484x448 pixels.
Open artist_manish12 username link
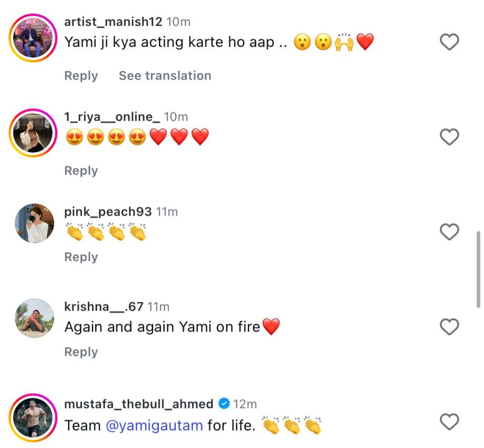pyautogui.click(x=113, y=22)
